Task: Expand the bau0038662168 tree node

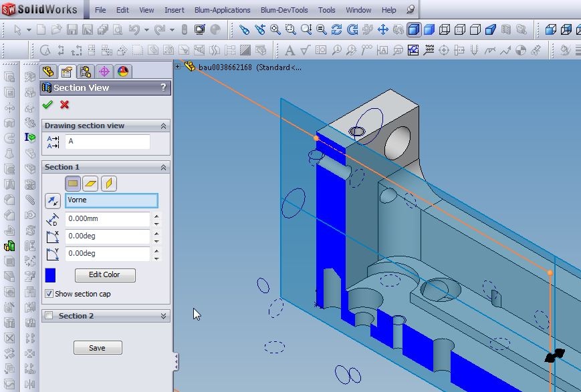Action: [x=178, y=67]
